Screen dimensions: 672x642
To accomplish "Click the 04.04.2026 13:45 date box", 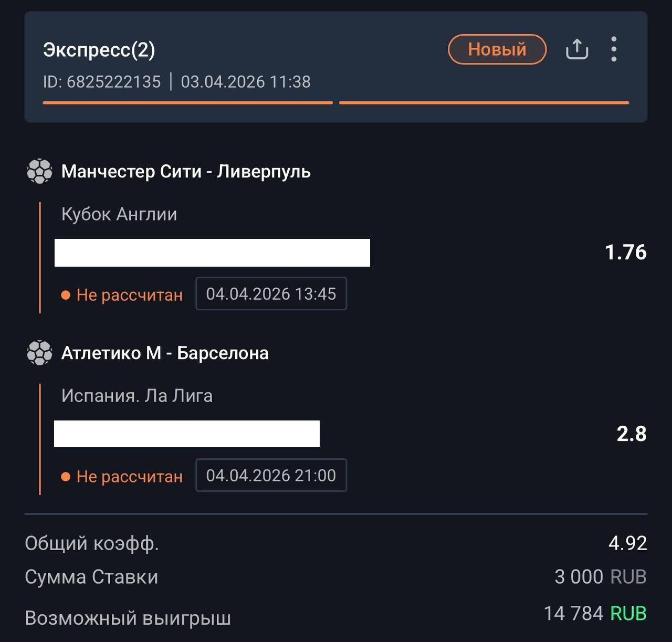I will point(271,294).
